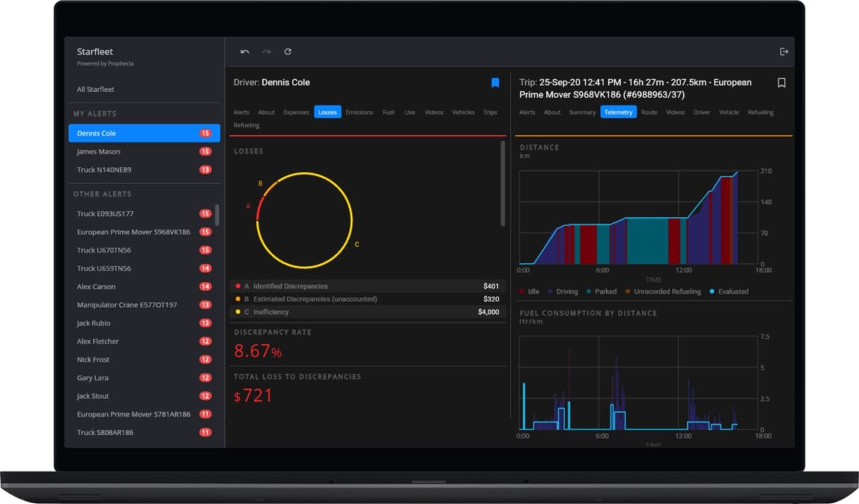This screenshot has width=859, height=504.
Task: Select Nick Frost alert row
Action: pyautogui.click(x=141, y=360)
